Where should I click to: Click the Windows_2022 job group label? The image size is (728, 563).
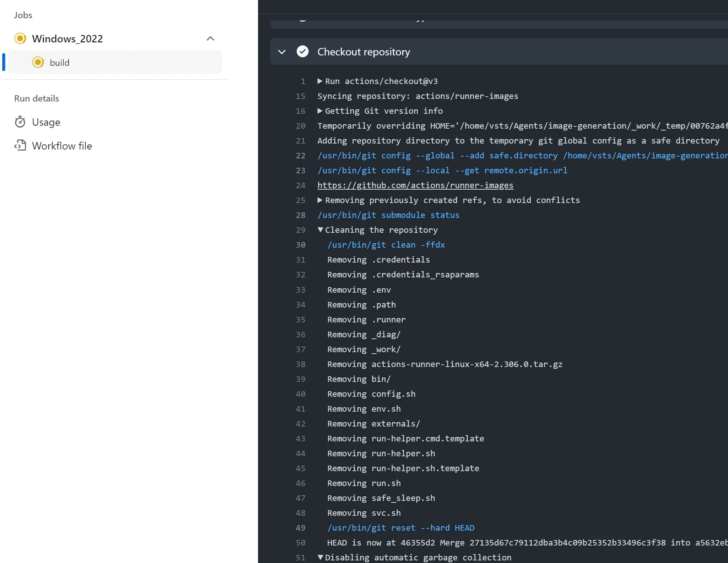(x=67, y=39)
